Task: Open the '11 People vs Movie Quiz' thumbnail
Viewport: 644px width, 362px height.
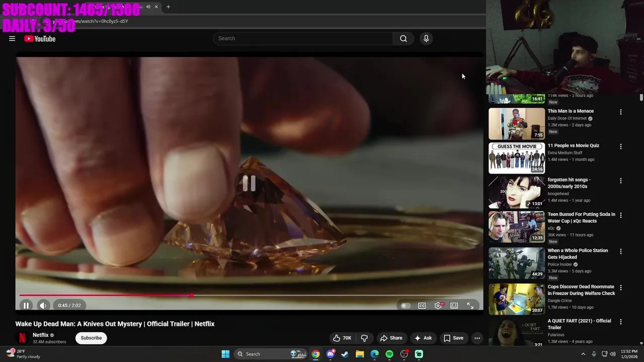Action: (x=517, y=158)
